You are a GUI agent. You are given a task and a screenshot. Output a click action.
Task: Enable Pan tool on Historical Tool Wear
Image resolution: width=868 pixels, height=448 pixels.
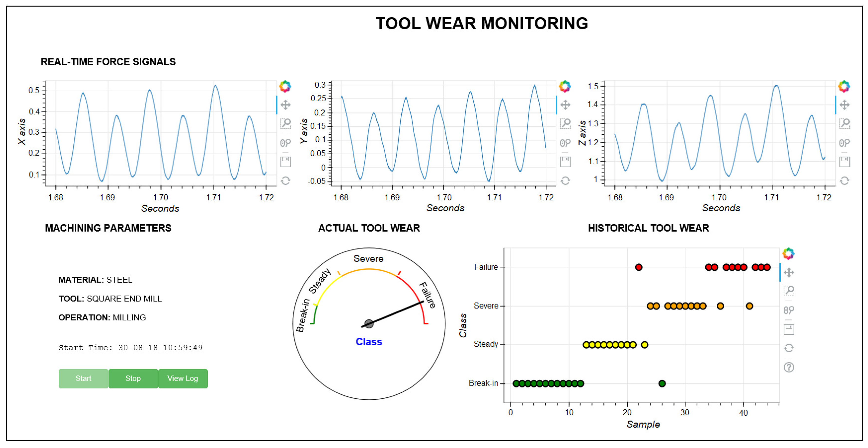coord(789,272)
